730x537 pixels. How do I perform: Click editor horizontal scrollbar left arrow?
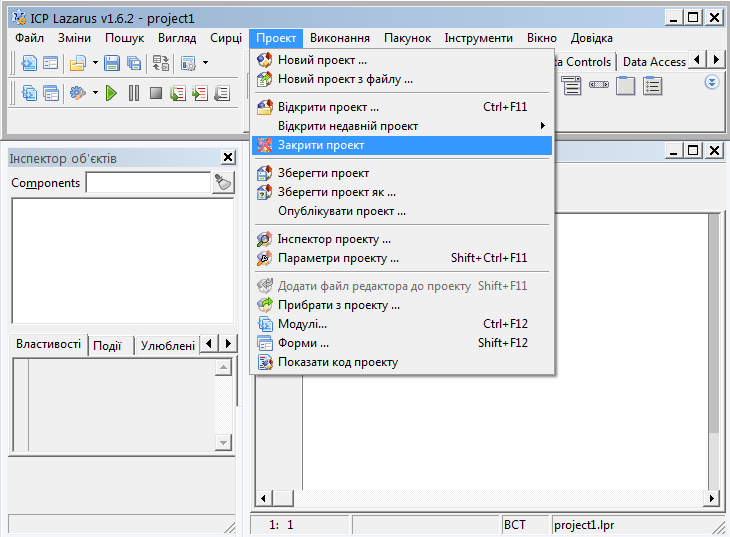pyautogui.click(x=263, y=498)
